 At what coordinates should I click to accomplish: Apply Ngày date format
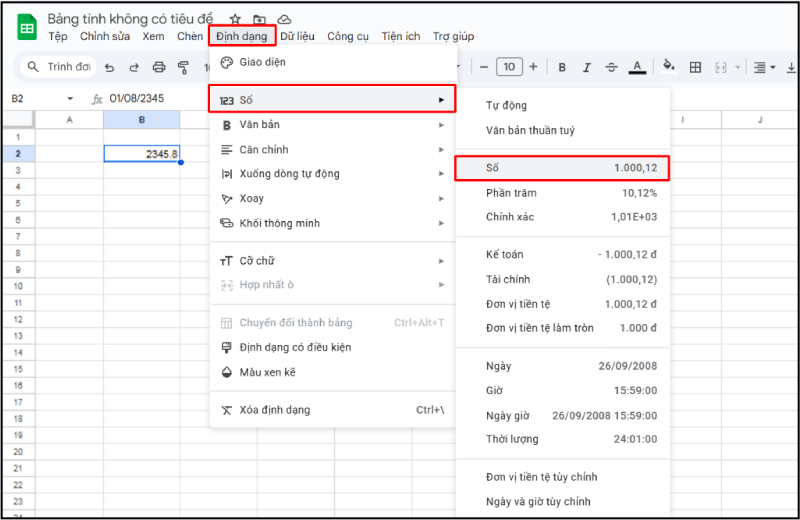click(x=562, y=366)
